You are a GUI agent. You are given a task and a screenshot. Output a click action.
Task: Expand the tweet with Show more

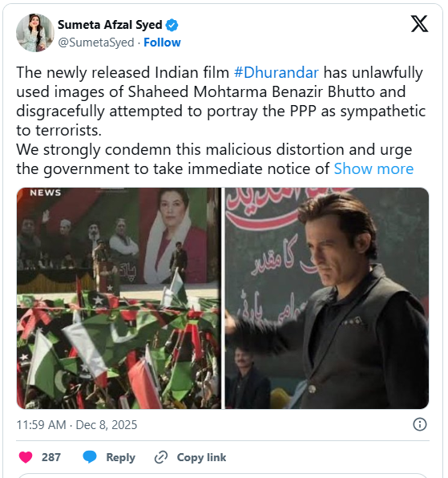(x=373, y=168)
